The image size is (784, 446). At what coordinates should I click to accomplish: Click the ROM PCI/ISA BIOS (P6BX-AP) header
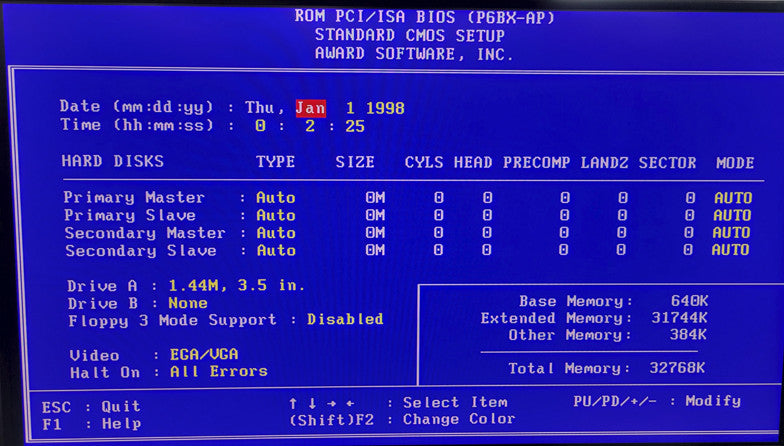click(424, 17)
